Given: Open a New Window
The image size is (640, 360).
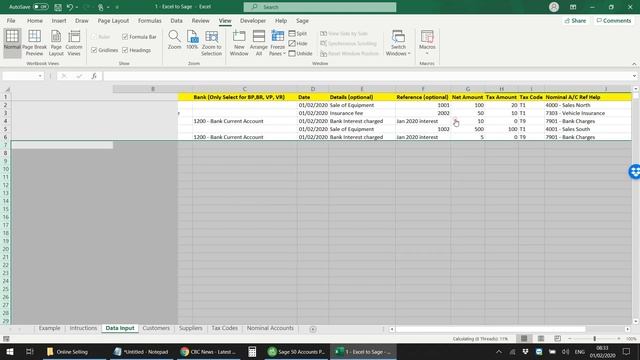Looking at the screenshot, I should tap(239, 42).
